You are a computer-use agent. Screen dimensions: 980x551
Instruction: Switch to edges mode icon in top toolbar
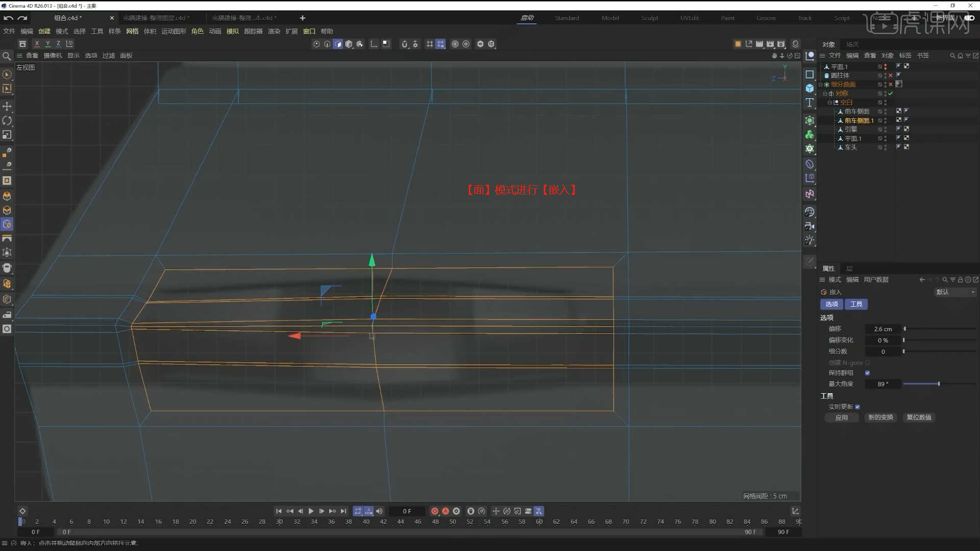[x=327, y=44]
